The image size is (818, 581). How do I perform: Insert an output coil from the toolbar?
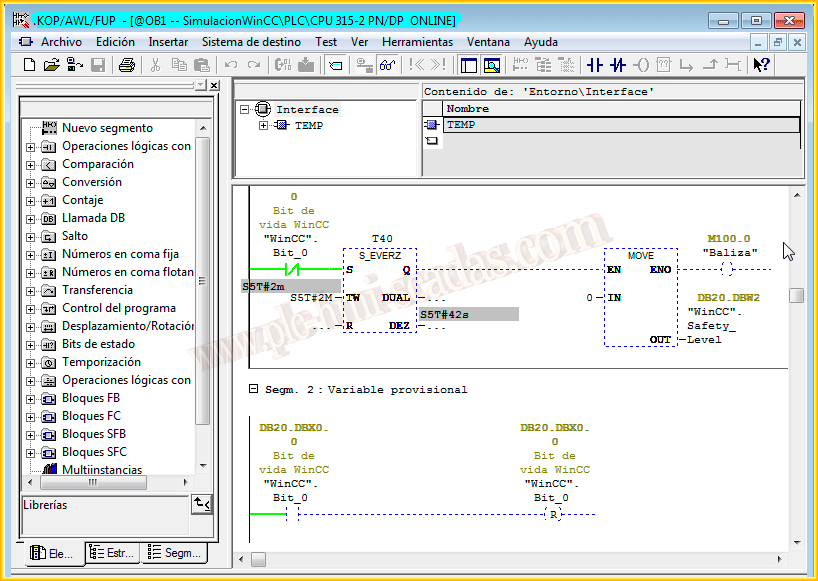[x=641, y=65]
